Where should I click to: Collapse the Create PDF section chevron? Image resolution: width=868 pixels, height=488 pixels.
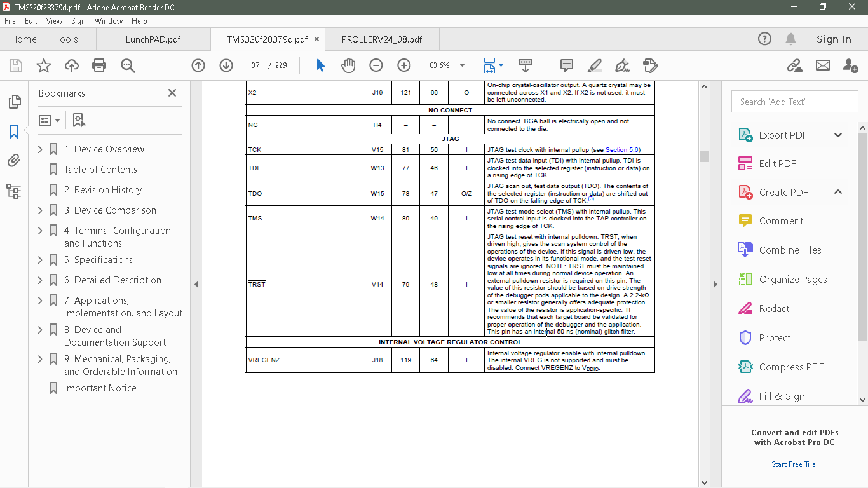click(837, 191)
